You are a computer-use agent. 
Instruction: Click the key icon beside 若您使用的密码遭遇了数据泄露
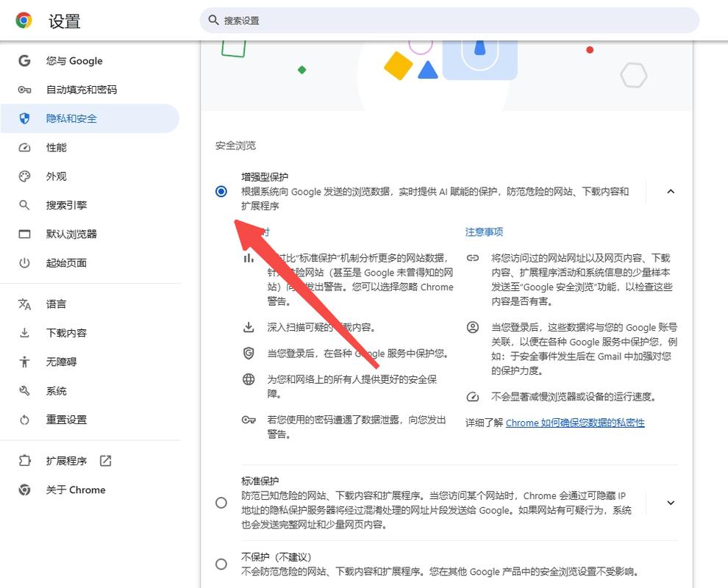click(249, 420)
